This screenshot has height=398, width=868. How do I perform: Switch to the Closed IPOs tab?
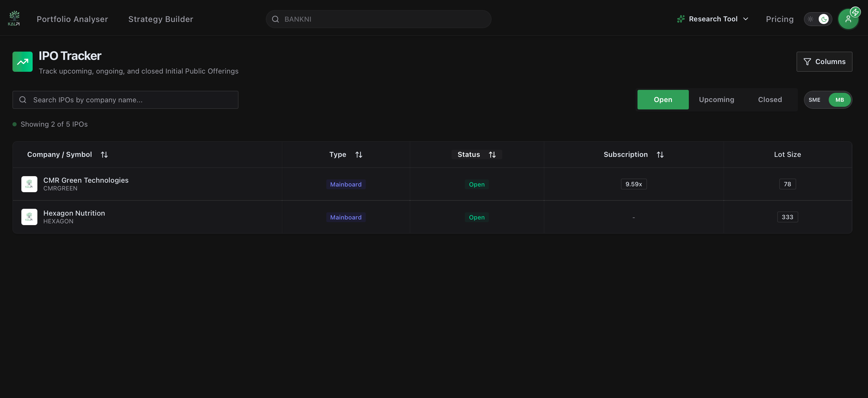[x=770, y=100]
